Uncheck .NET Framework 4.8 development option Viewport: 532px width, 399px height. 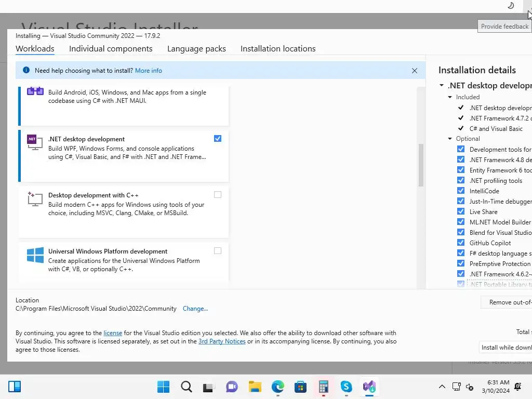click(460, 159)
